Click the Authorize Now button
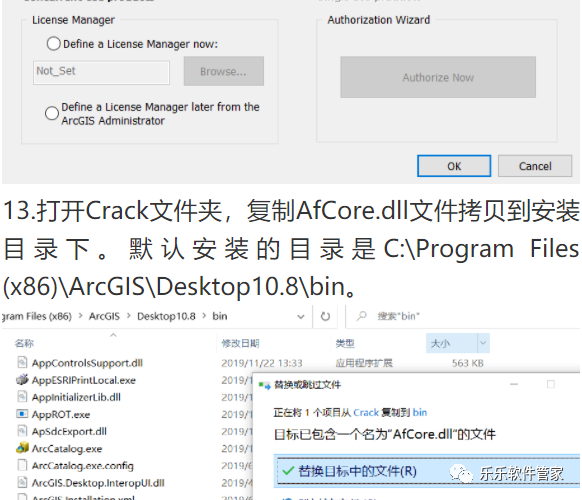582x500 pixels. (438, 77)
